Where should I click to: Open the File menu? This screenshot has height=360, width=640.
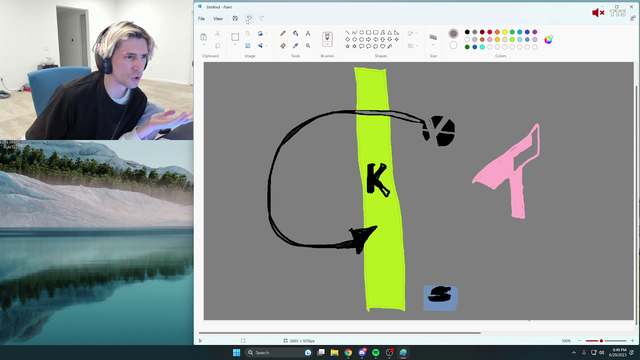pyautogui.click(x=201, y=19)
